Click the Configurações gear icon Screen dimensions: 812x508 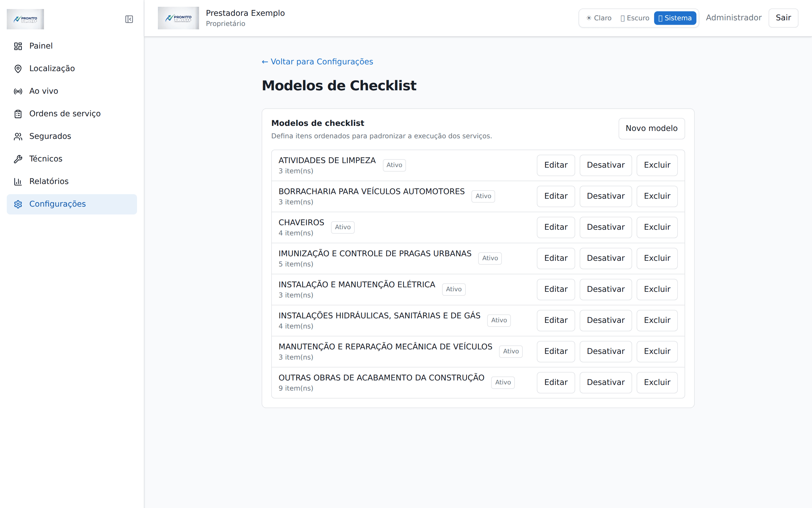[x=18, y=204]
